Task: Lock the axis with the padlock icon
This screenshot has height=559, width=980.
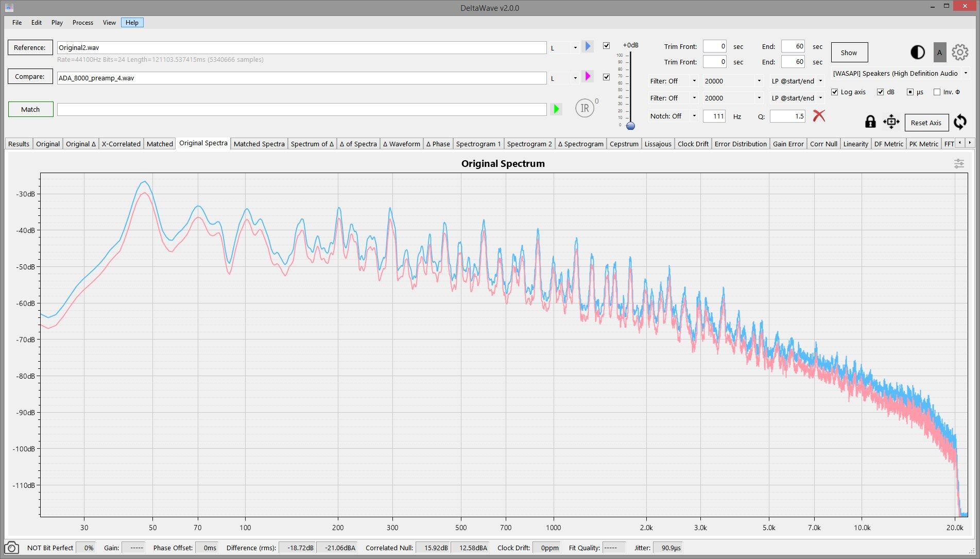Action: 870,122
